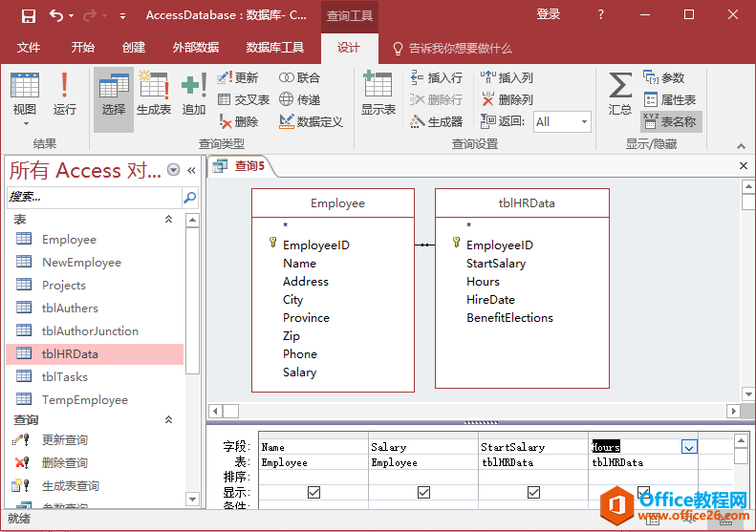
Task: Uncheck the Show box for Salary field
Action: click(x=423, y=492)
